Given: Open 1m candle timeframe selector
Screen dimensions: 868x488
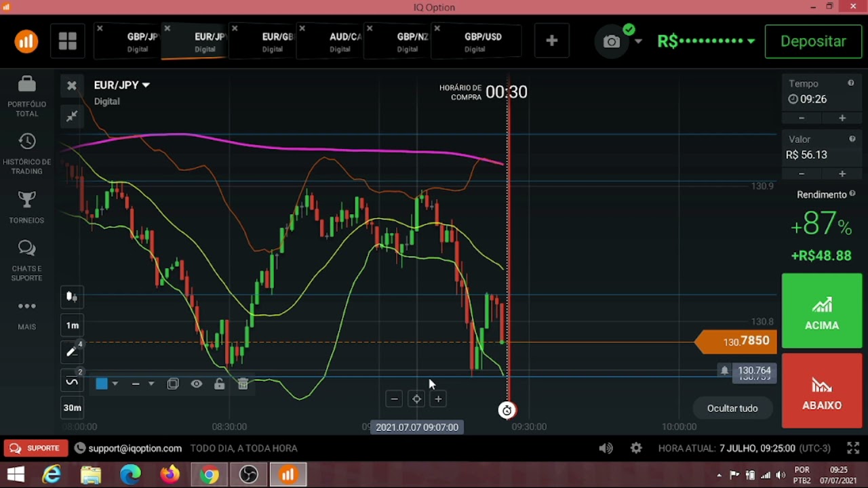Looking at the screenshot, I should point(72,325).
